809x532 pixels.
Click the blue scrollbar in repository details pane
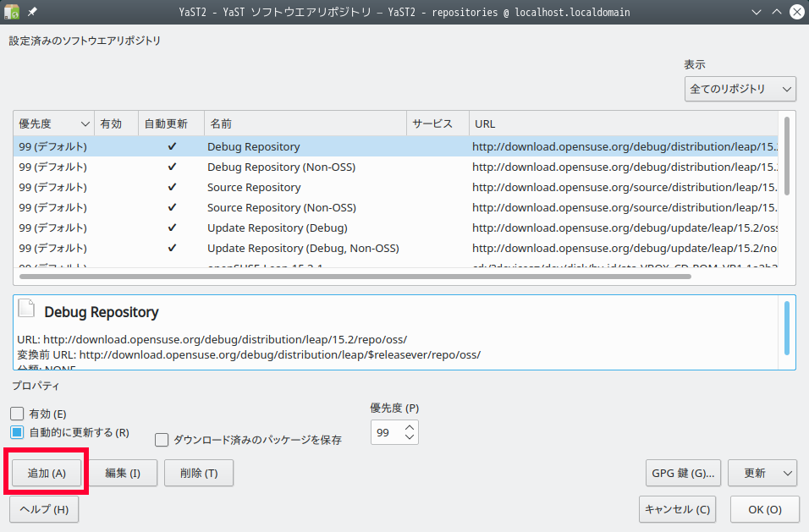787,328
